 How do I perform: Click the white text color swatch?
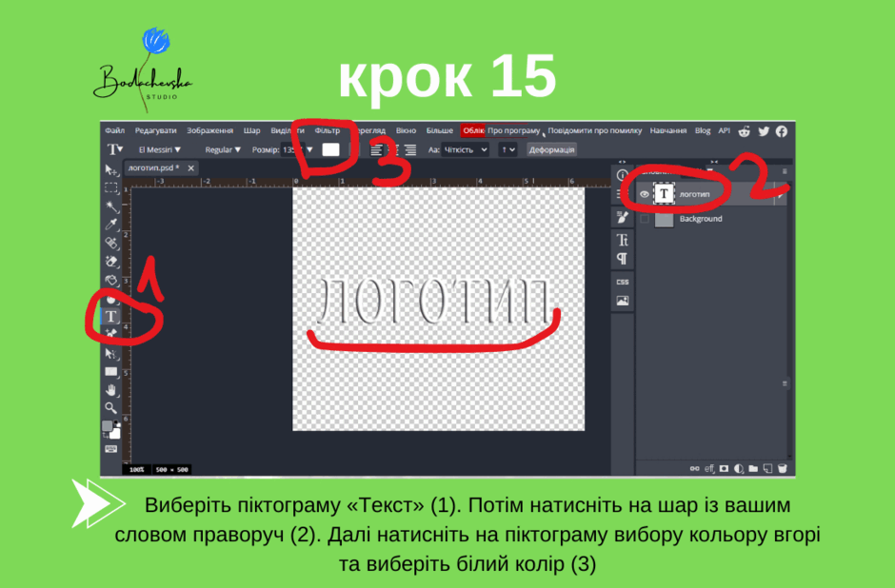[x=331, y=150]
